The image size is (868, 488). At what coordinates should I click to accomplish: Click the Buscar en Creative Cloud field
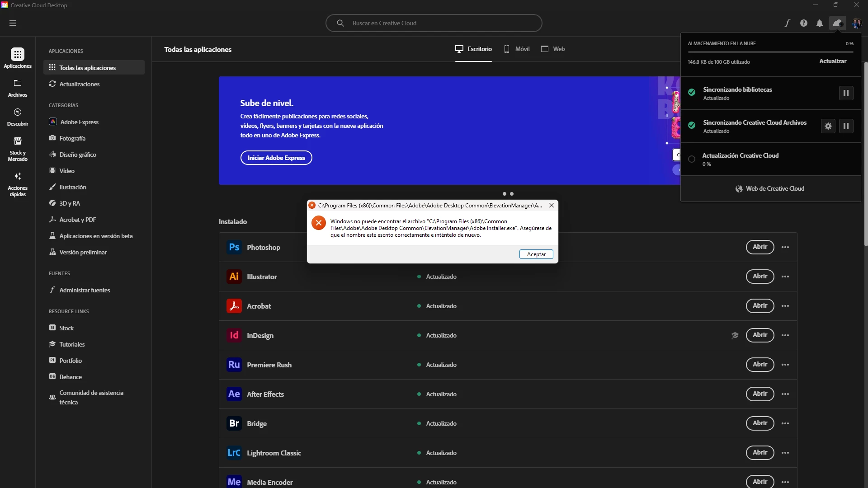click(434, 23)
